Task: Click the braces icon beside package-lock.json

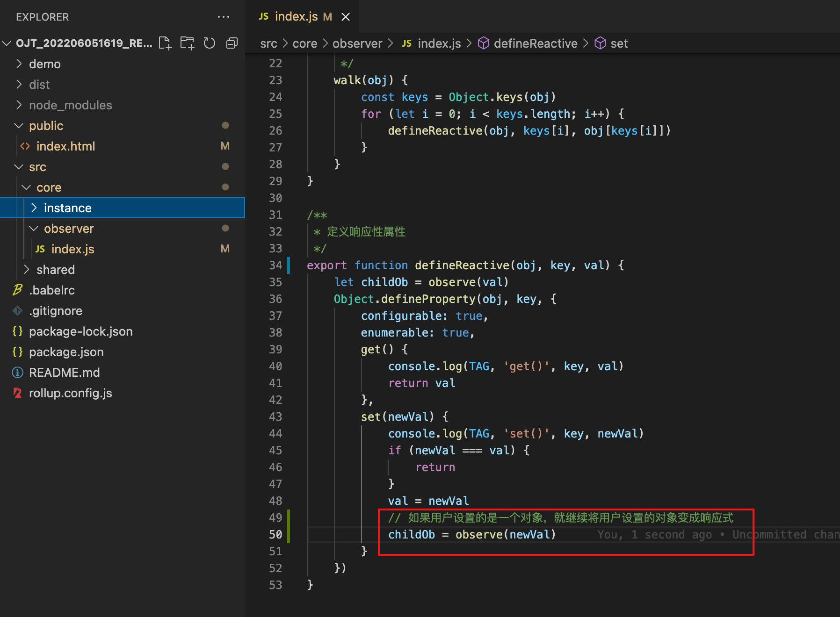Action: click(x=18, y=331)
